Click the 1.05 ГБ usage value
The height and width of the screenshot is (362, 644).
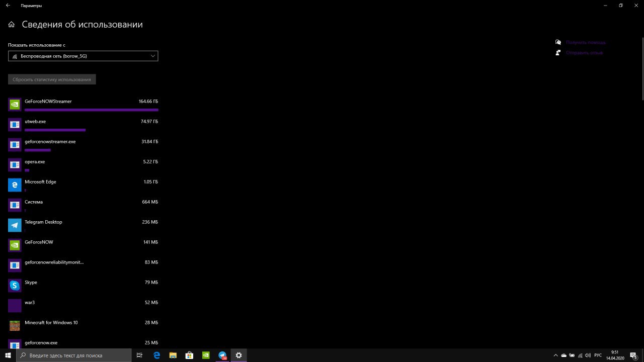coord(150,182)
